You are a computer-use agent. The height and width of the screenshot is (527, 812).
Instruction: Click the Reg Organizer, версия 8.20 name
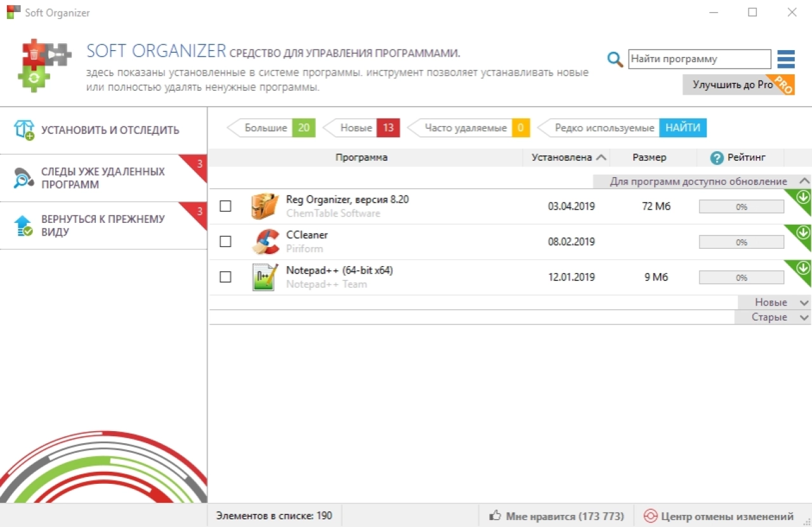(348, 199)
